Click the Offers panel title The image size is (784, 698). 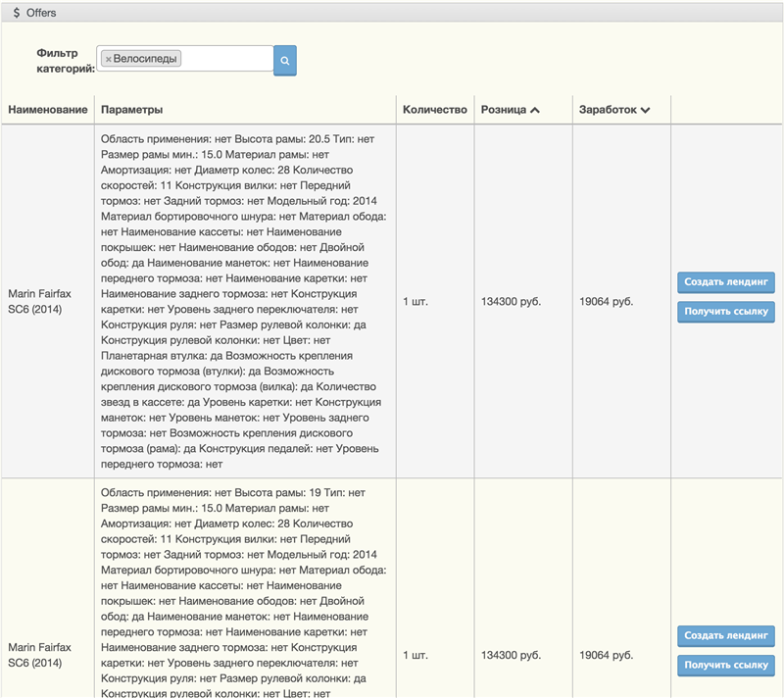(41, 13)
